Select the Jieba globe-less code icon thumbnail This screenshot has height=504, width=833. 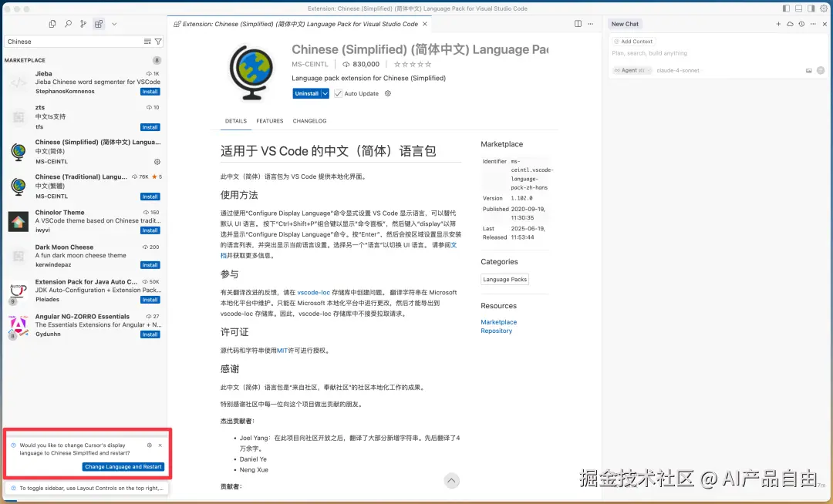tap(19, 82)
